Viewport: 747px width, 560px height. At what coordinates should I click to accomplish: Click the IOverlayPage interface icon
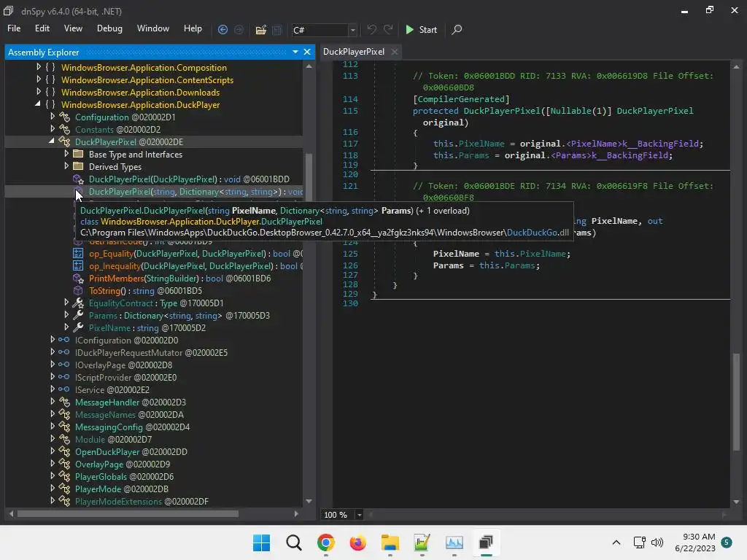[x=64, y=365]
